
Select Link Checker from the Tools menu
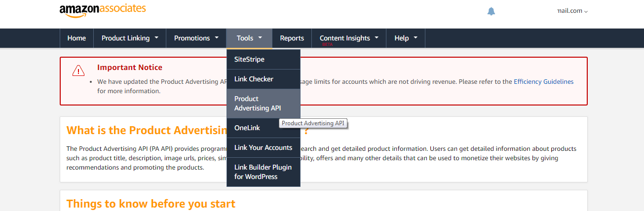point(264,79)
